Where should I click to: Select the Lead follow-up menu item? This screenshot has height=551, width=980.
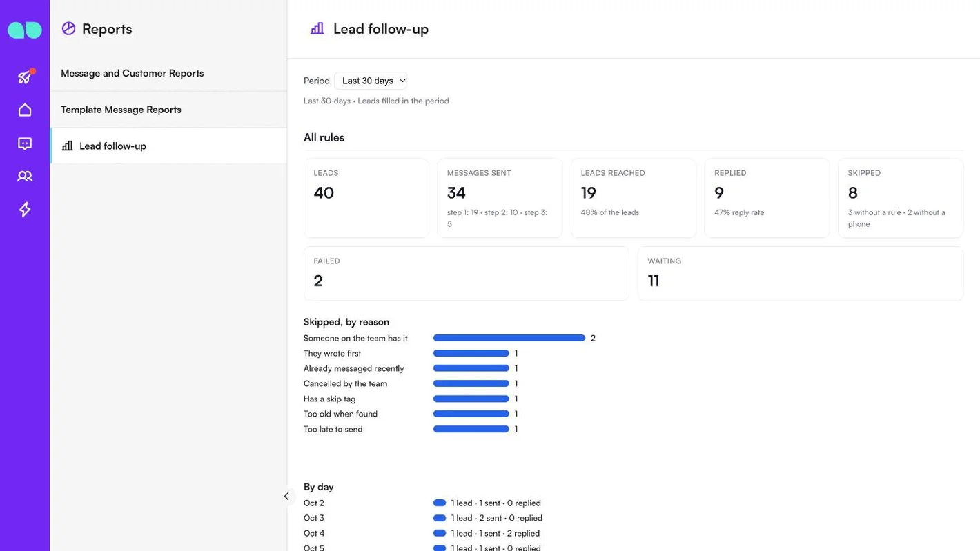(168, 146)
